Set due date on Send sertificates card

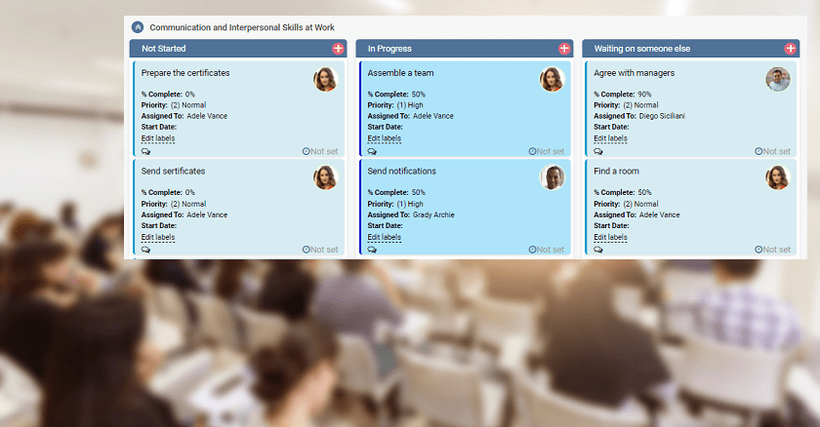click(321, 250)
